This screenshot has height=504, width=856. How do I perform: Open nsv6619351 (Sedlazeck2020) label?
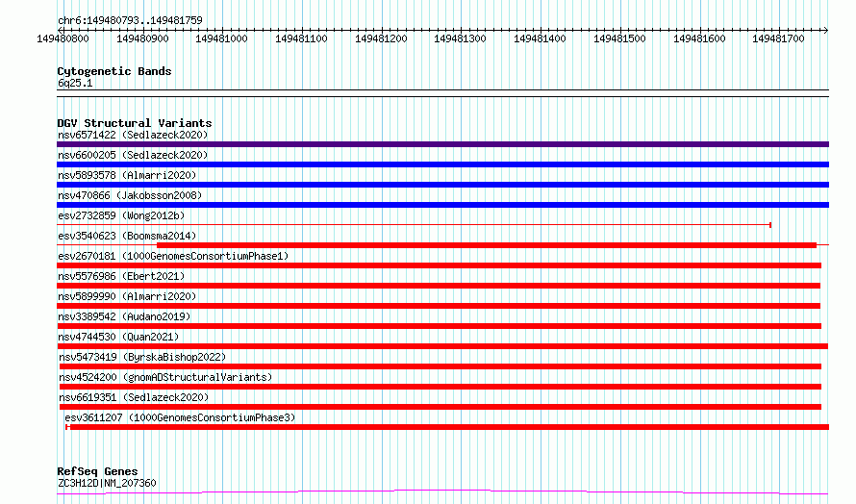pos(134,397)
